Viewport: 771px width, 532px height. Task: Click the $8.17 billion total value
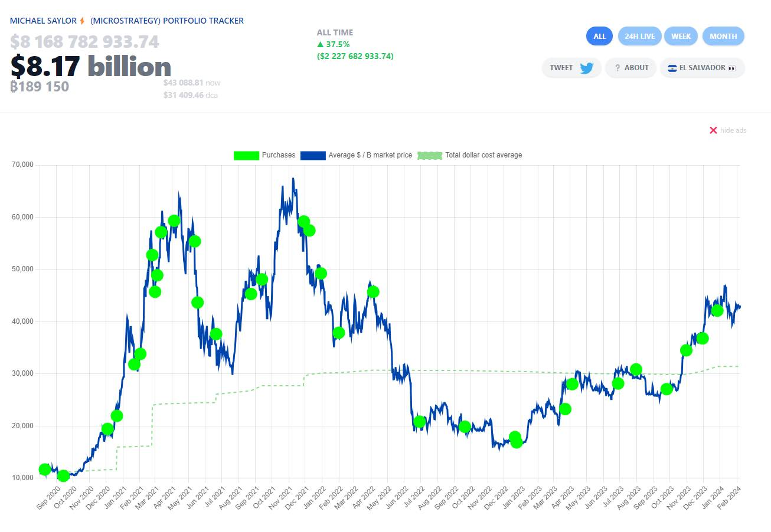91,67
